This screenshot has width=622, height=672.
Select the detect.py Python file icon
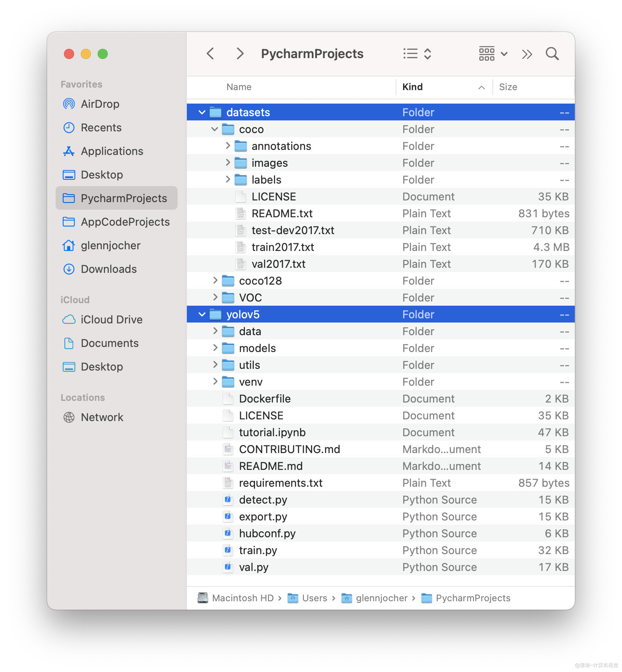click(x=228, y=500)
